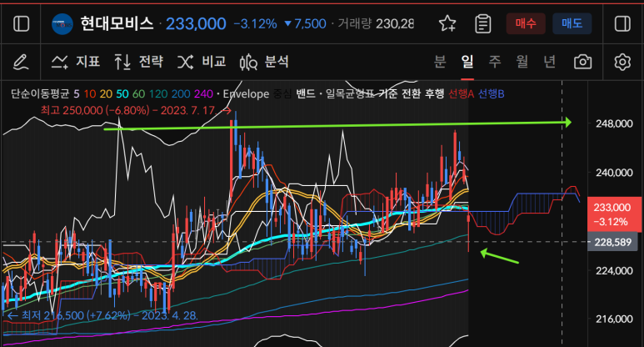Toggle the 10-day moving average legend
The height and width of the screenshot is (347, 644).
point(89,94)
